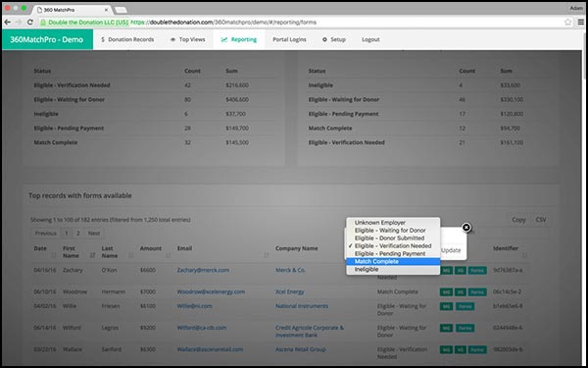Open Xcel Energy company link
Viewport: 588px width, 368px height.
point(290,291)
